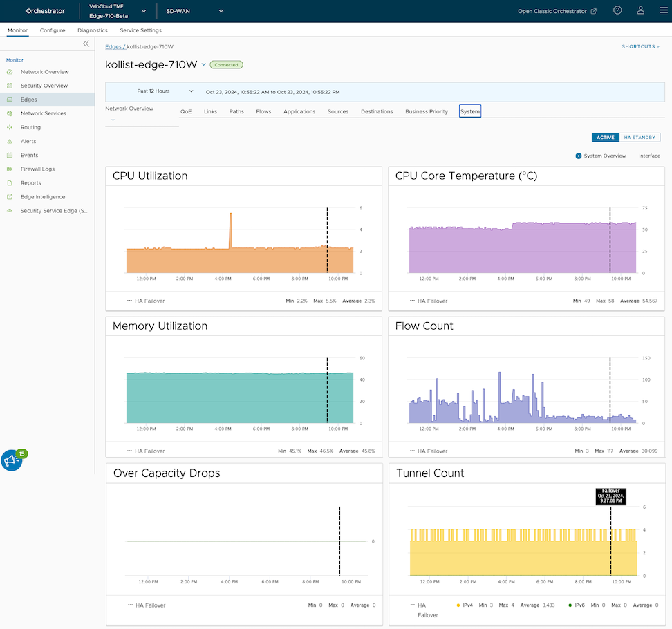Open the SD-WAN service dropdown

[195, 11]
